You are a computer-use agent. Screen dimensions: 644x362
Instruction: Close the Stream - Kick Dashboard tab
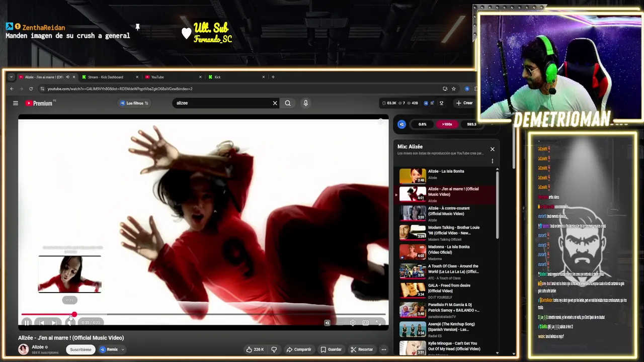pyautogui.click(x=137, y=77)
